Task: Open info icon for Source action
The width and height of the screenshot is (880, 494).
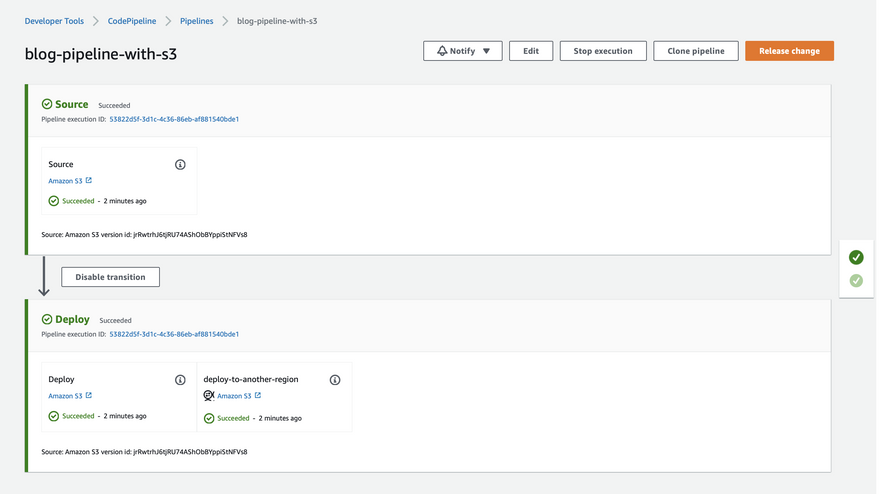Action: point(180,164)
